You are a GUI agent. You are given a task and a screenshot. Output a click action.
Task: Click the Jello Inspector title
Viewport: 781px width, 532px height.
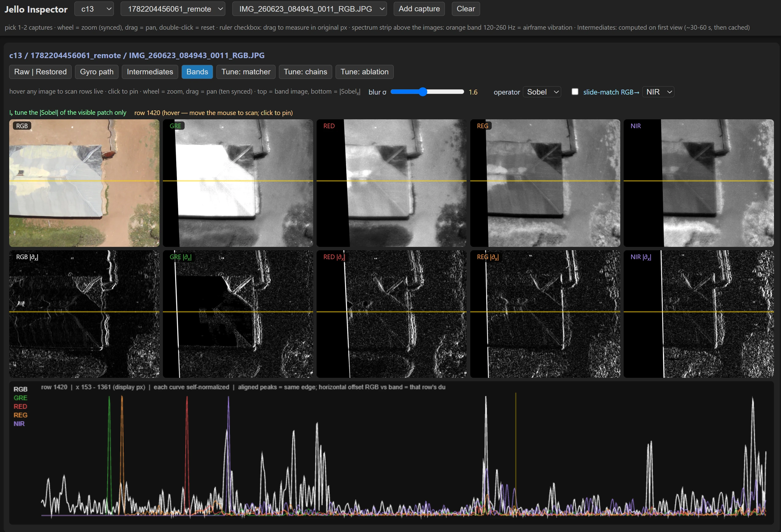pos(36,9)
